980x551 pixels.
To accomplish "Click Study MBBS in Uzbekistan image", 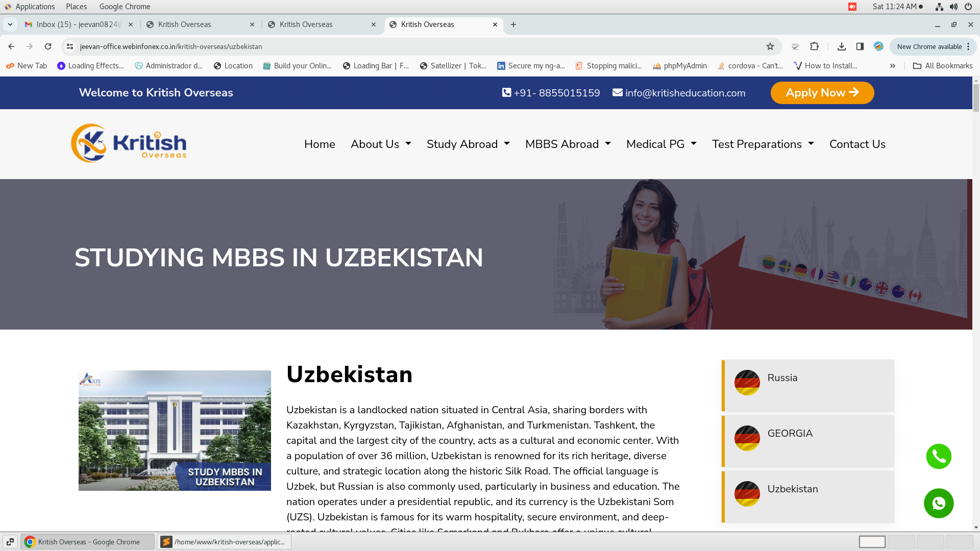I will coord(175,430).
